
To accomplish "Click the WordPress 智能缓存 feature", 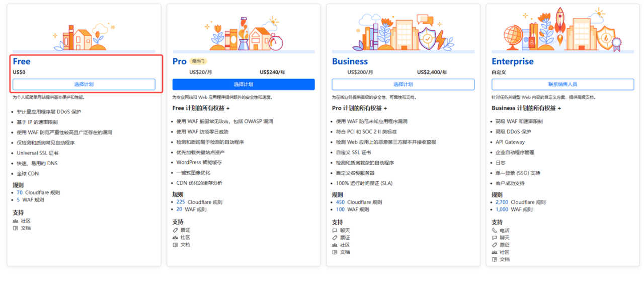I will (199, 163).
